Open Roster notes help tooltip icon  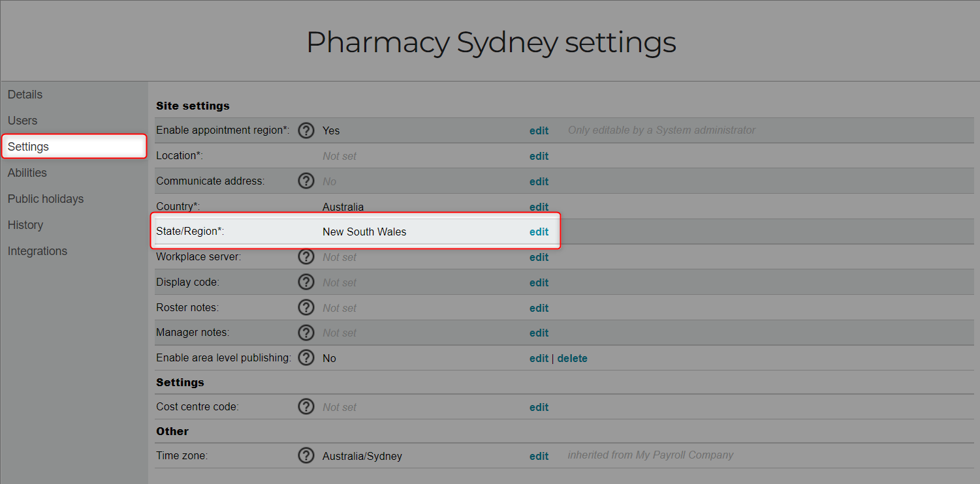click(x=306, y=307)
